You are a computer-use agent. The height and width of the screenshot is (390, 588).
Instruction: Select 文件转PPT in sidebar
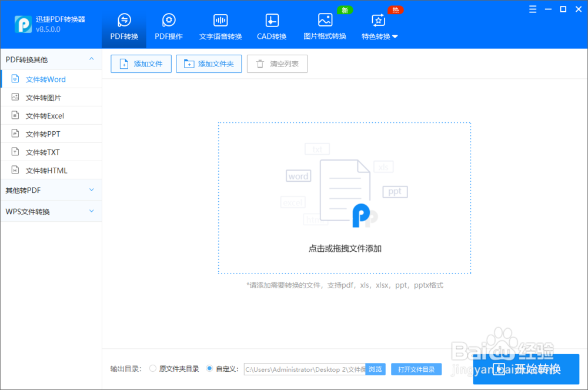coord(51,134)
